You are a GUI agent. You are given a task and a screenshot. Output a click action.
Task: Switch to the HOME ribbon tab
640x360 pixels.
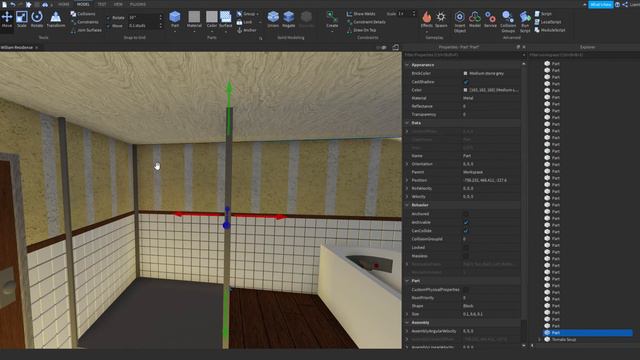click(x=63, y=4)
